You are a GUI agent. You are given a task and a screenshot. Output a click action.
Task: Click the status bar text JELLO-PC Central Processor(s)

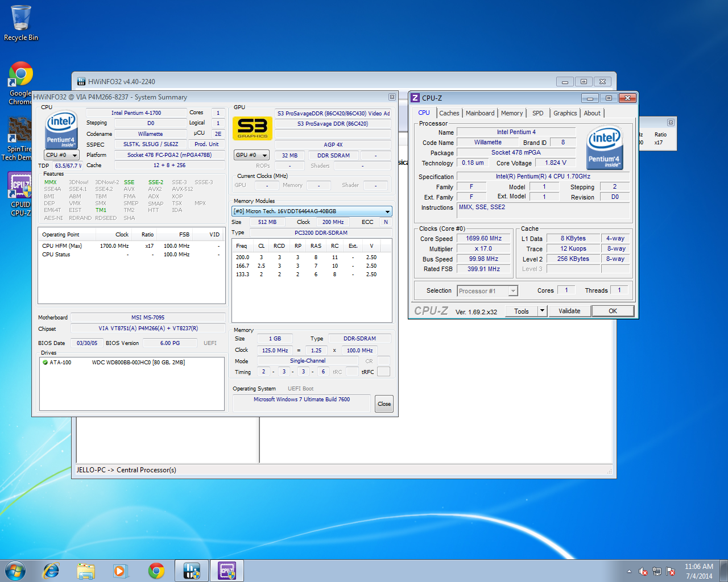pos(126,470)
